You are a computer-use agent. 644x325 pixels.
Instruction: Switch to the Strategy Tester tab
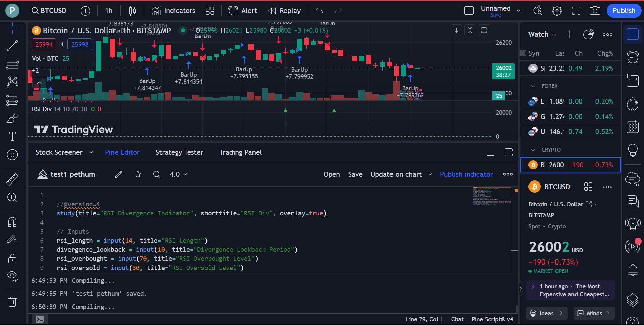[179, 152]
